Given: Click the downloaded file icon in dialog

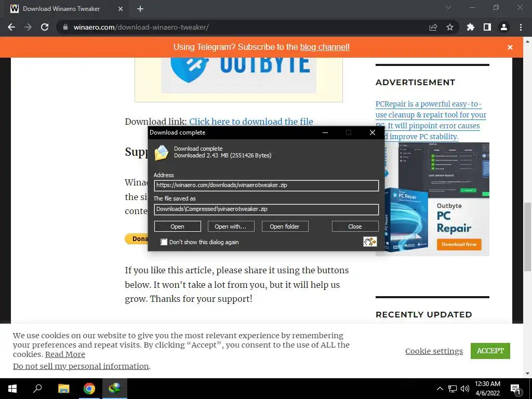Looking at the screenshot, I should tap(162, 152).
